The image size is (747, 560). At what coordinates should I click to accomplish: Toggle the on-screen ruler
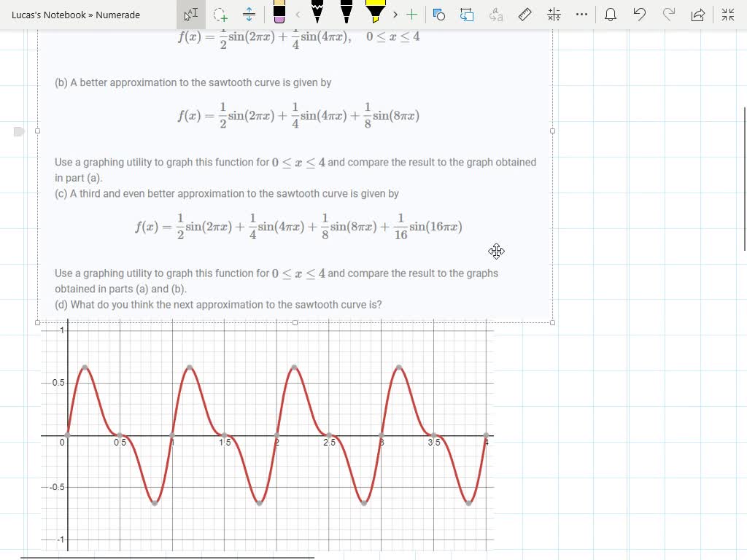click(525, 14)
